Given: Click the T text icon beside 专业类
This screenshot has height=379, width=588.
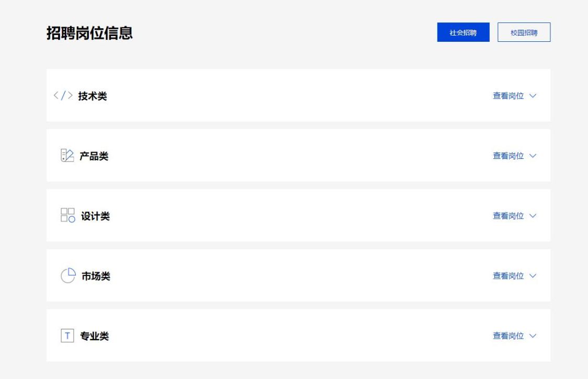Looking at the screenshot, I should coord(67,336).
